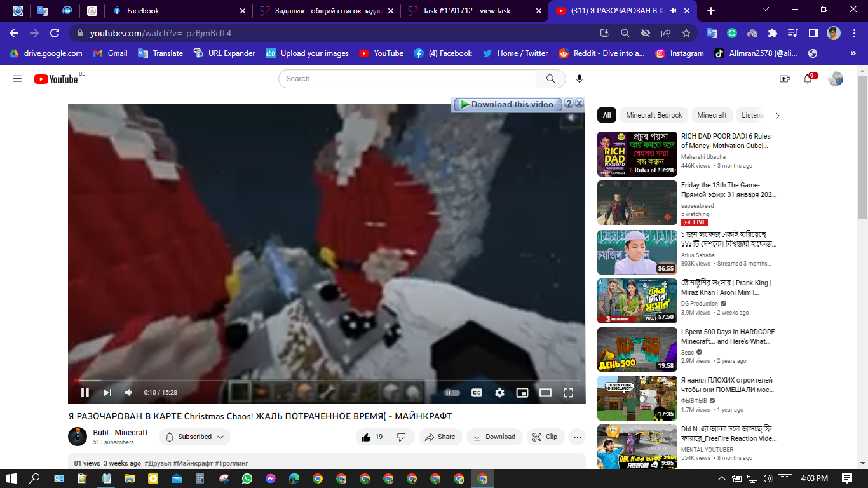The image size is (868, 488).
Task: Open RICH DAD POOR DAD video thumbnail
Action: coord(637,154)
